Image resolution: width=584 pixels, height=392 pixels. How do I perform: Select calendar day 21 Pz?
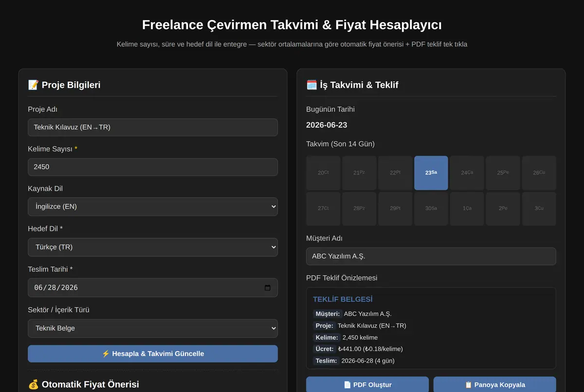tap(359, 173)
